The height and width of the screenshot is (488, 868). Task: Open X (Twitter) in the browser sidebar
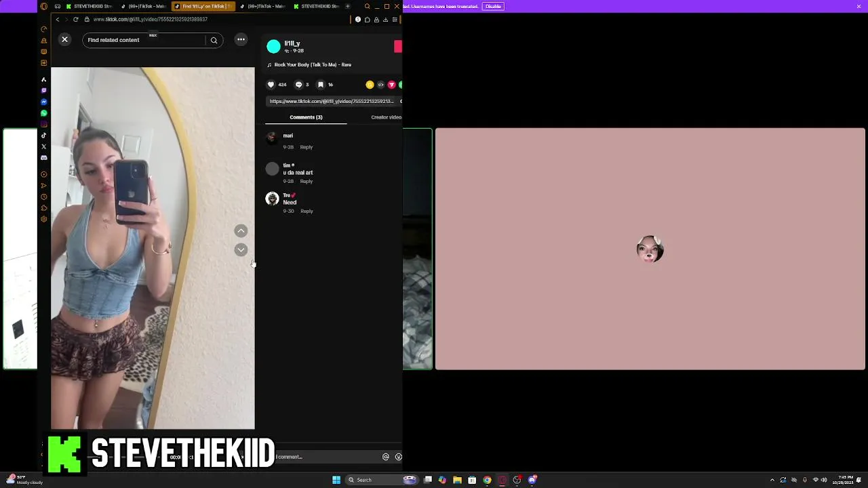44,146
